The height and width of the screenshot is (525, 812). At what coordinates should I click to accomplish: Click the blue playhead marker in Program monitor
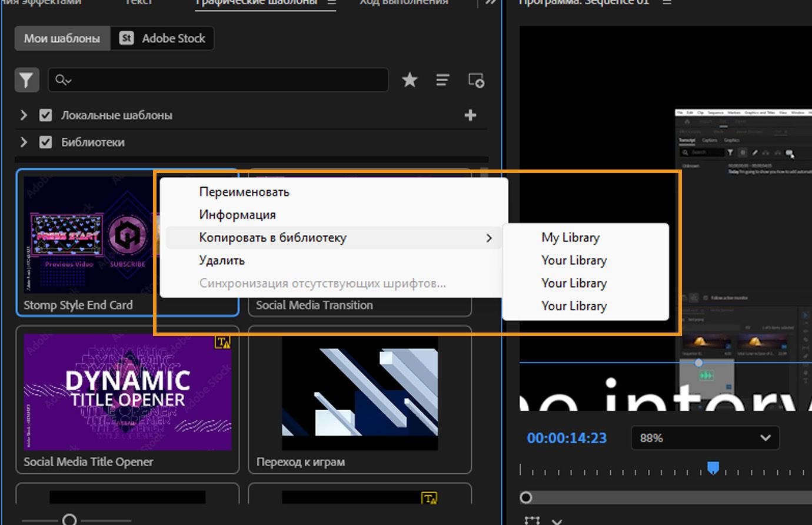[713, 468]
